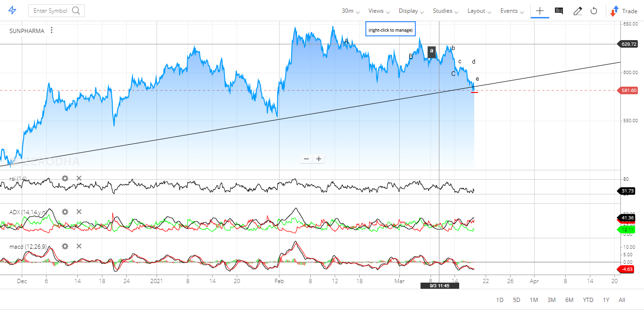This screenshot has width=644, height=310.
Task: Click the search magnifier icon
Action: pos(76,10)
